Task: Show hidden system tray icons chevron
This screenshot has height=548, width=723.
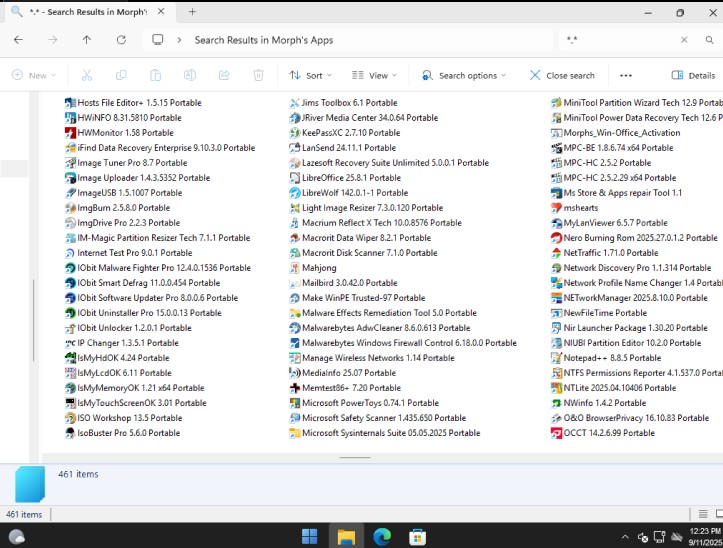Action: tap(625, 537)
